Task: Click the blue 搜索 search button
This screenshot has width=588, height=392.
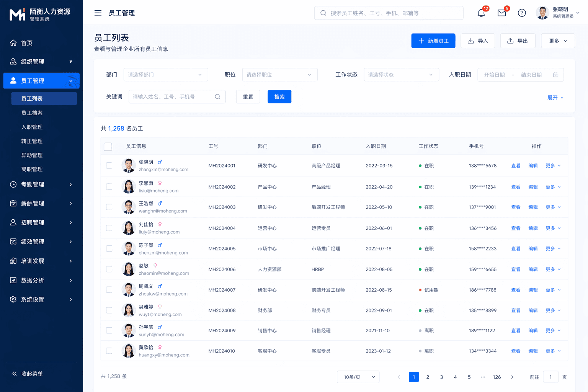Action: 279,97
